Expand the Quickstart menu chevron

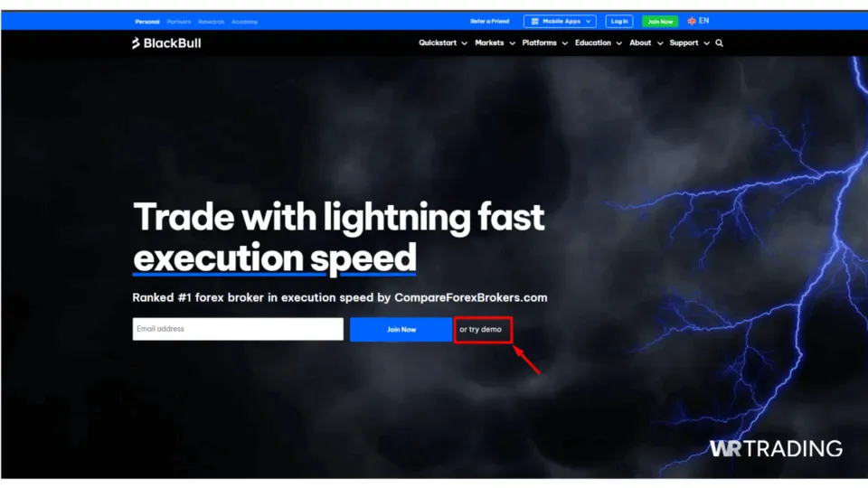[465, 43]
